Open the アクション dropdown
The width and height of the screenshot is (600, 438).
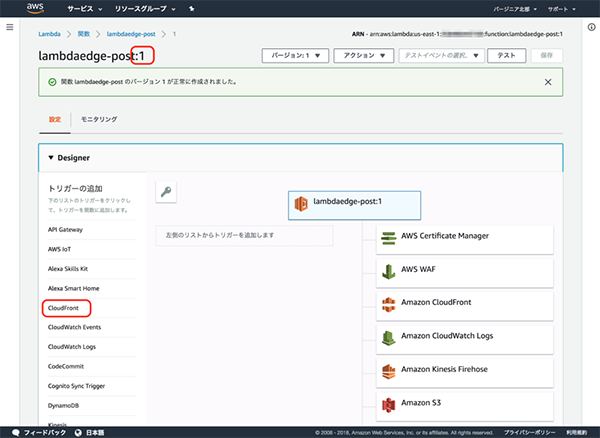(x=364, y=55)
